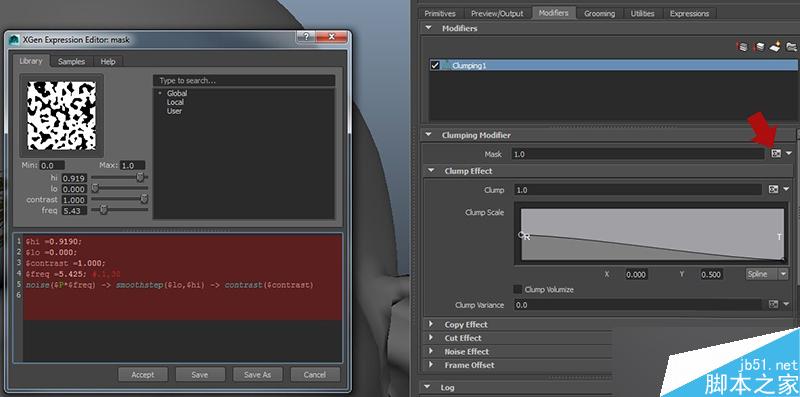
Task: Expand the Noise Effect section
Action: pos(431,352)
